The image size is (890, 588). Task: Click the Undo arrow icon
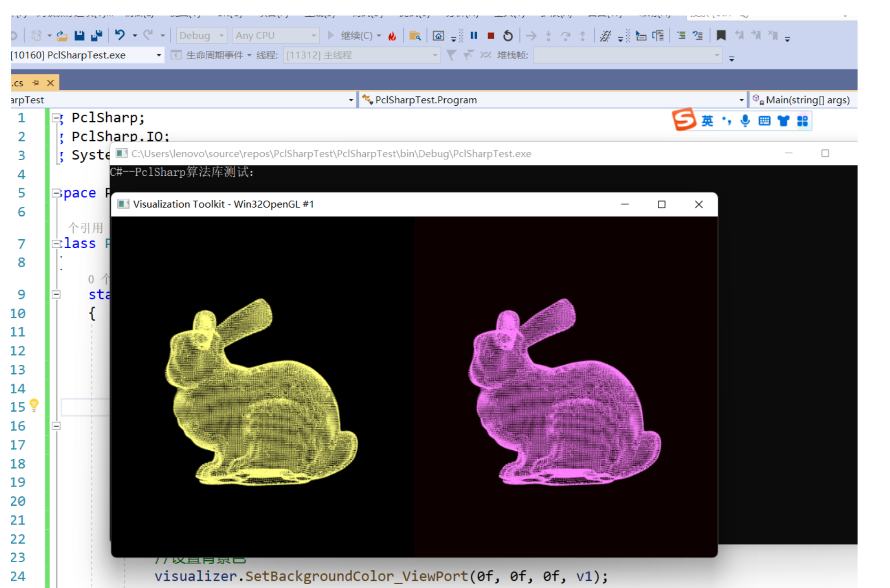120,35
